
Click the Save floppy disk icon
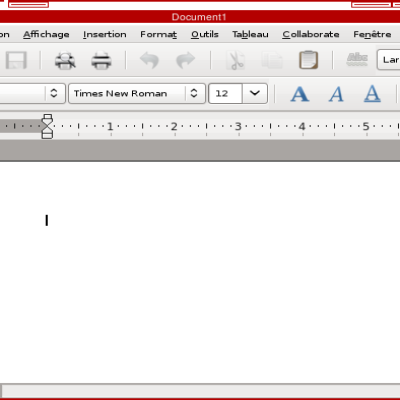pos(16,60)
